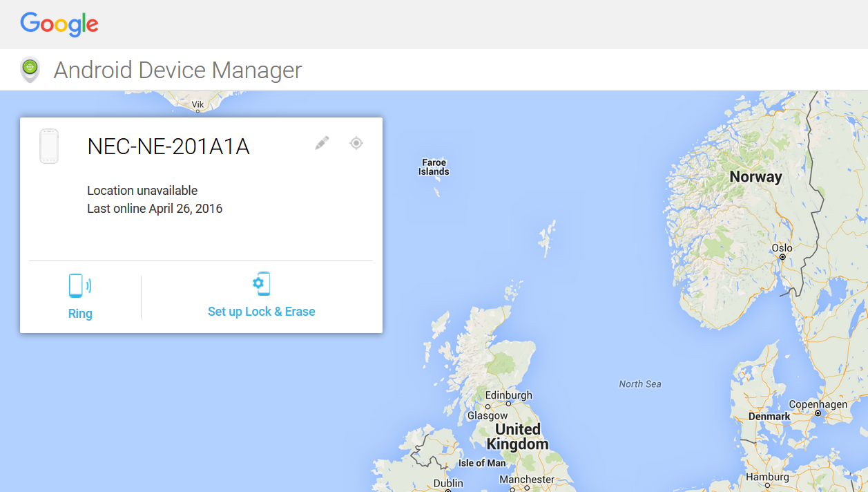This screenshot has width=868, height=492.
Task: Click Edinburgh on the map
Action: click(x=509, y=396)
